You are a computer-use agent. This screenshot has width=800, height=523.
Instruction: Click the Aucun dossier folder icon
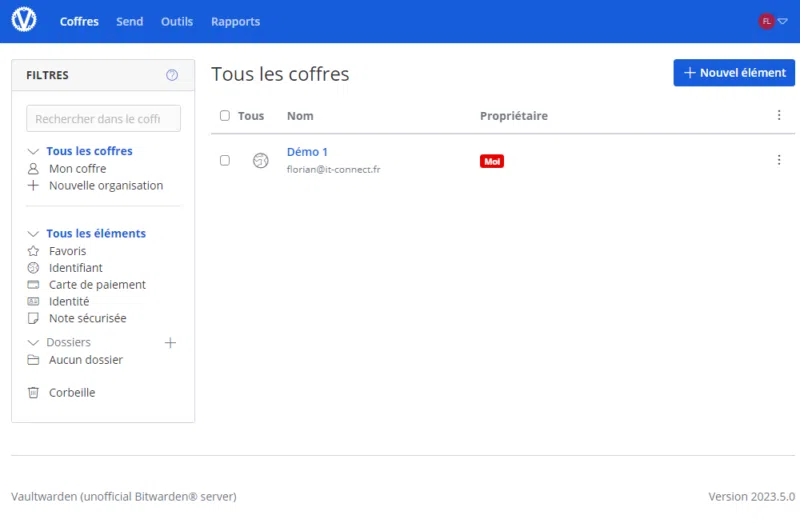[33, 360]
